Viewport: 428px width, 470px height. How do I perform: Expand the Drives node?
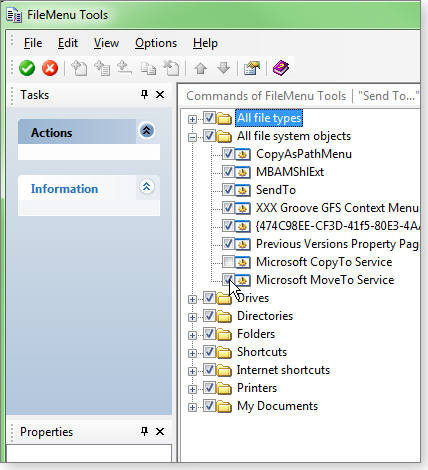pyautogui.click(x=192, y=299)
